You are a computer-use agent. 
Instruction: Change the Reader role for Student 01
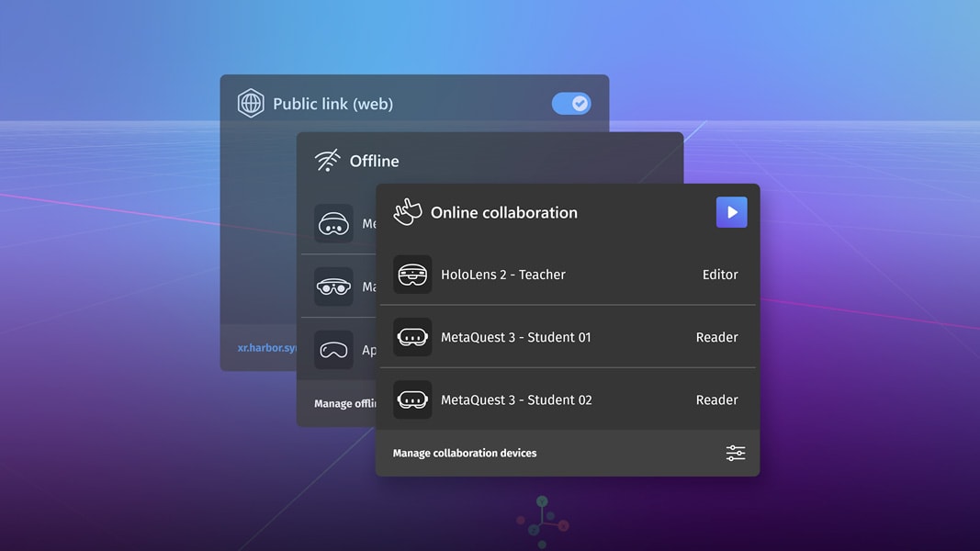[716, 337]
